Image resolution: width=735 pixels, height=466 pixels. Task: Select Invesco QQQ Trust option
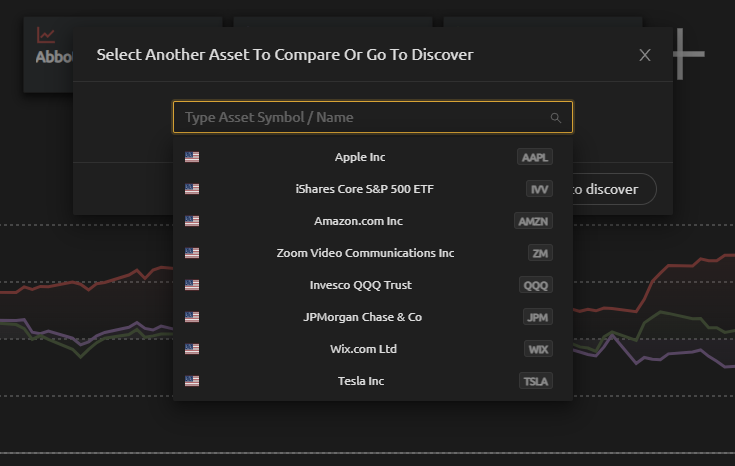[x=360, y=285]
